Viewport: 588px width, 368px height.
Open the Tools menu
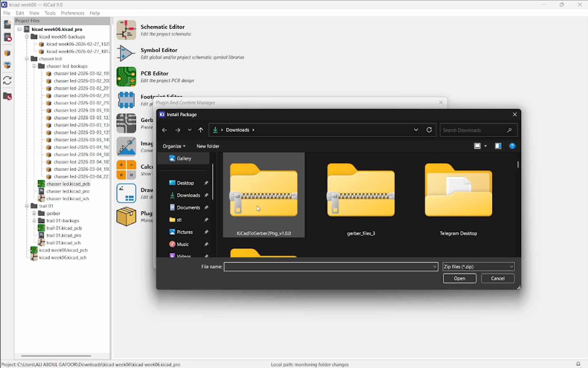point(50,13)
